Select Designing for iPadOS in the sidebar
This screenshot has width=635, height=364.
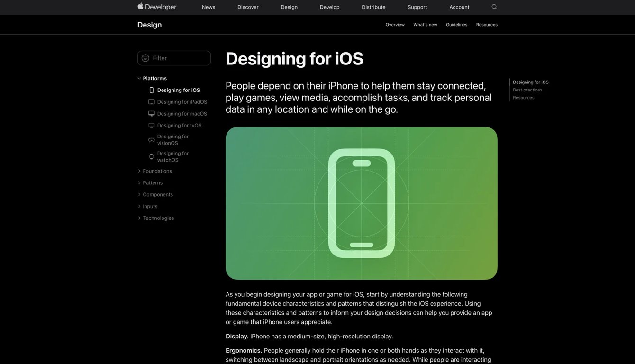coord(182,102)
